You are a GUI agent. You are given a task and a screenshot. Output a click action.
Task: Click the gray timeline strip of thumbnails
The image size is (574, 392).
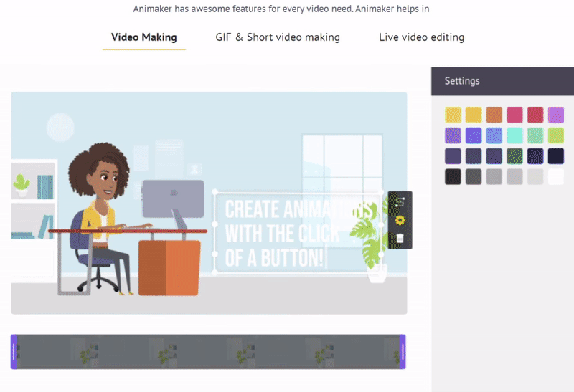pos(208,352)
